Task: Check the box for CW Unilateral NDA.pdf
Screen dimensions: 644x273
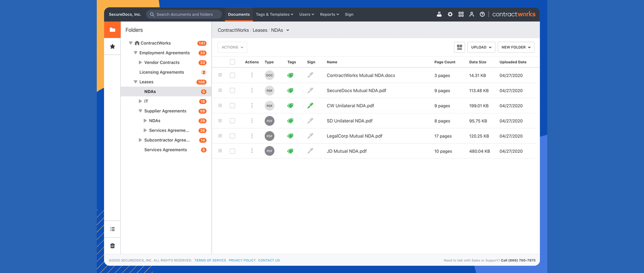Action: pos(233,106)
